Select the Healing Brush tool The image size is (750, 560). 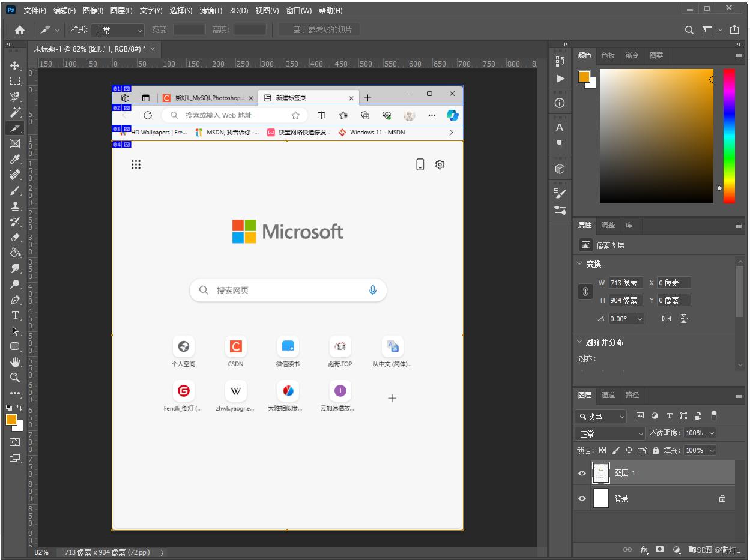[x=15, y=175]
